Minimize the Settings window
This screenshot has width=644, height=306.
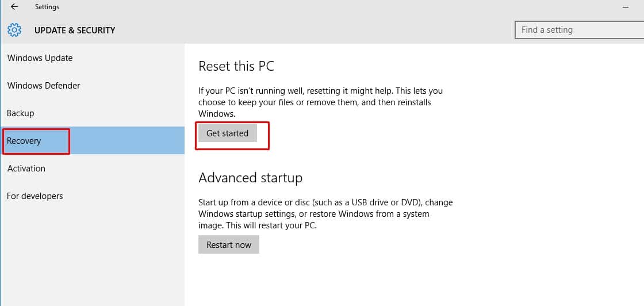625,7
